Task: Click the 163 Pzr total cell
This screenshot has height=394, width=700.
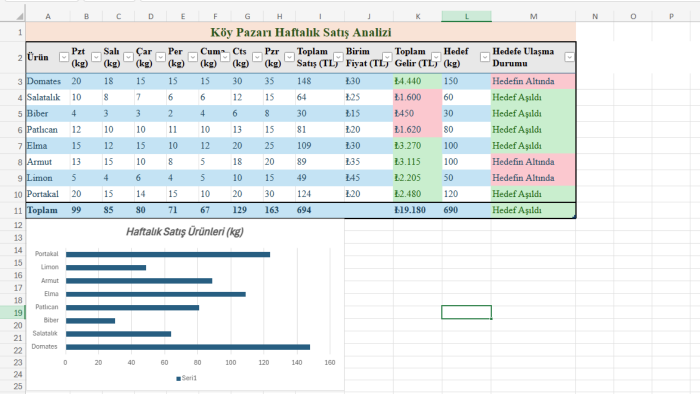Action: click(x=279, y=210)
